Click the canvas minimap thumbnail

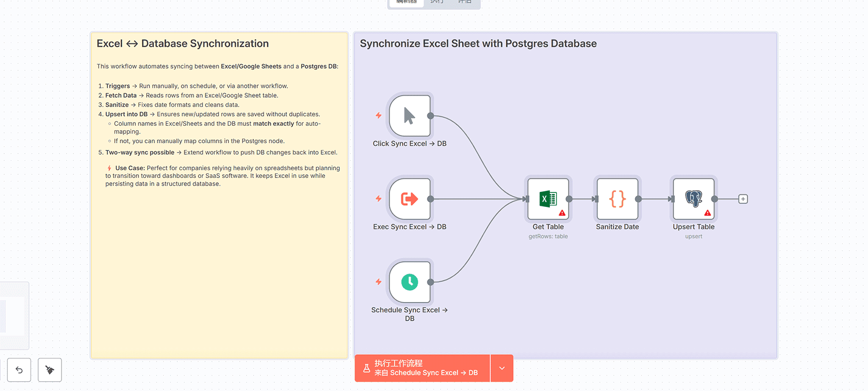pyautogui.click(x=13, y=315)
